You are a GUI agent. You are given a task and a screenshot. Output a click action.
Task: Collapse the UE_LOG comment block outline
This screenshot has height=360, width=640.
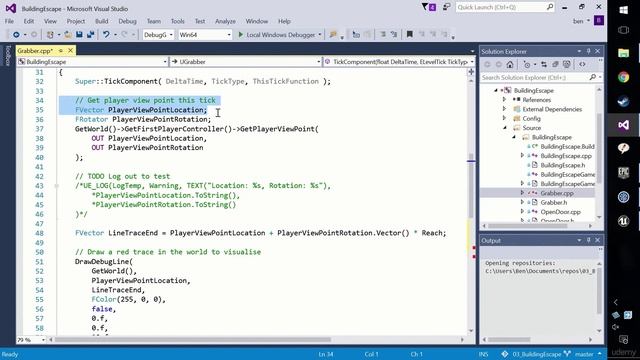point(57,186)
